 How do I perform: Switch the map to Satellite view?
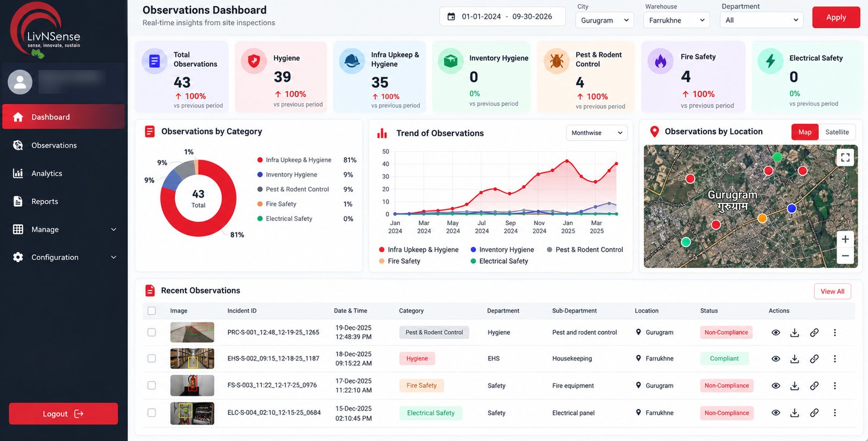[837, 132]
